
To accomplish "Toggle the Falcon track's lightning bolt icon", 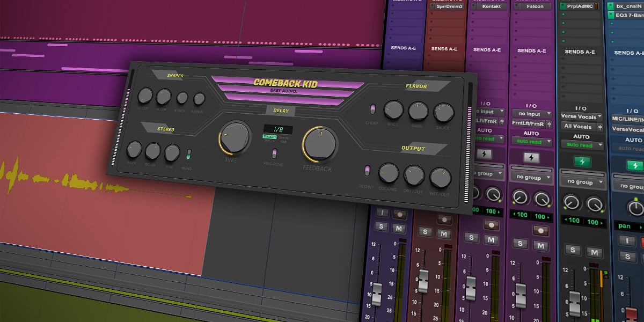I will 531,158.
